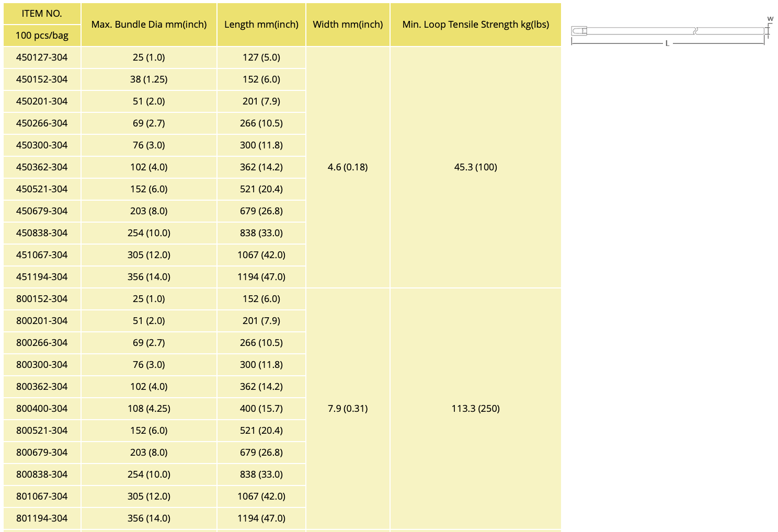The width and height of the screenshot is (778, 532).
Task: Select item number 450266-304
Action: tap(42, 123)
